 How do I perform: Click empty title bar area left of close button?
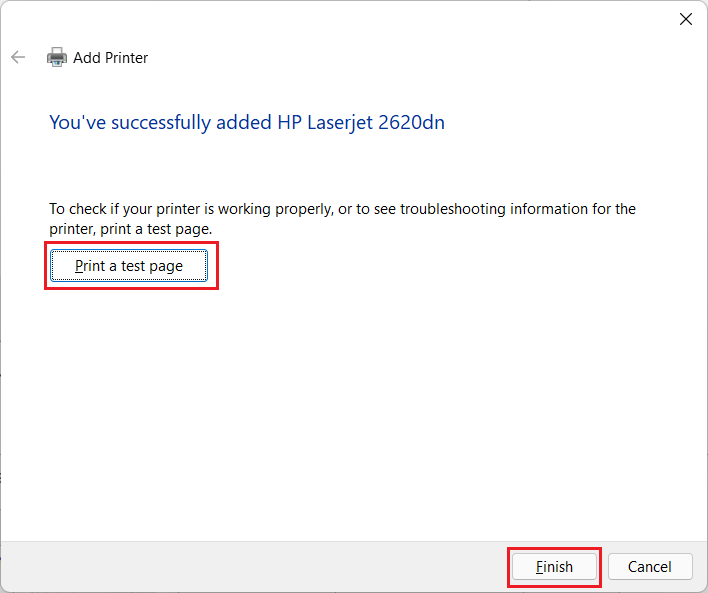[x=400, y=19]
